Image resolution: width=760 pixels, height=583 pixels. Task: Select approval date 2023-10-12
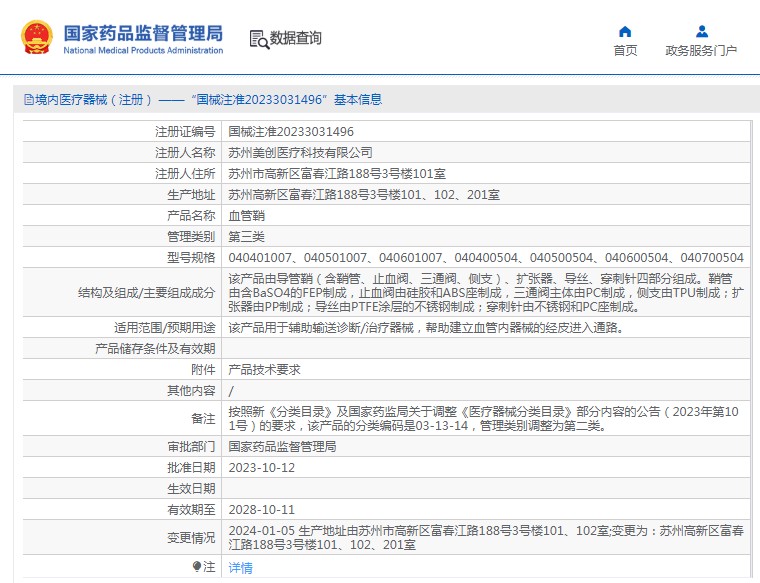coord(262,468)
